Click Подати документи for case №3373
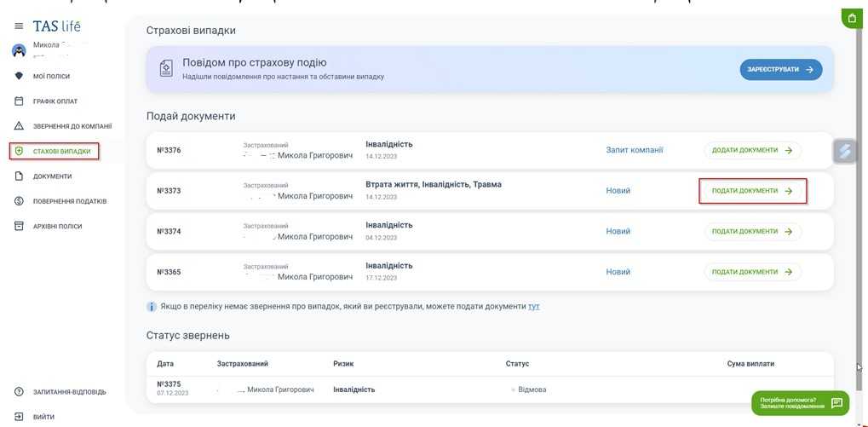The height and width of the screenshot is (427, 868). pos(752,191)
